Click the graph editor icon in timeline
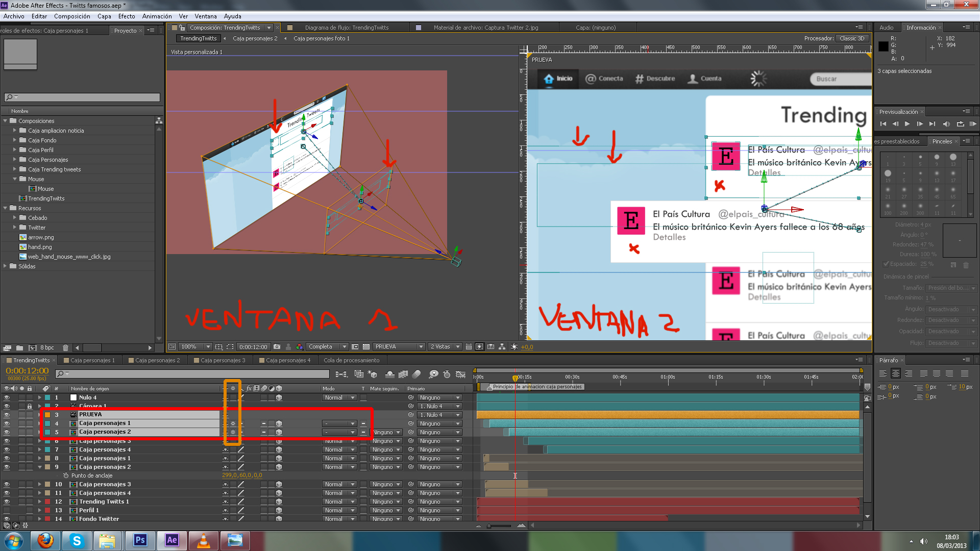The image size is (980, 551). (460, 374)
